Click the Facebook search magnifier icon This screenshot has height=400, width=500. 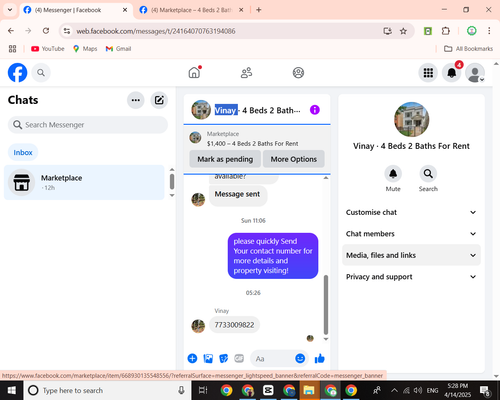(41, 73)
